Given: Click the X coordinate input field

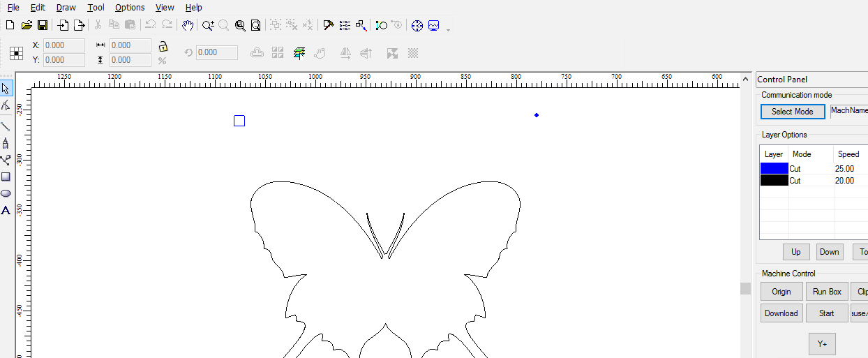Looking at the screenshot, I should [x=64, y=45].
